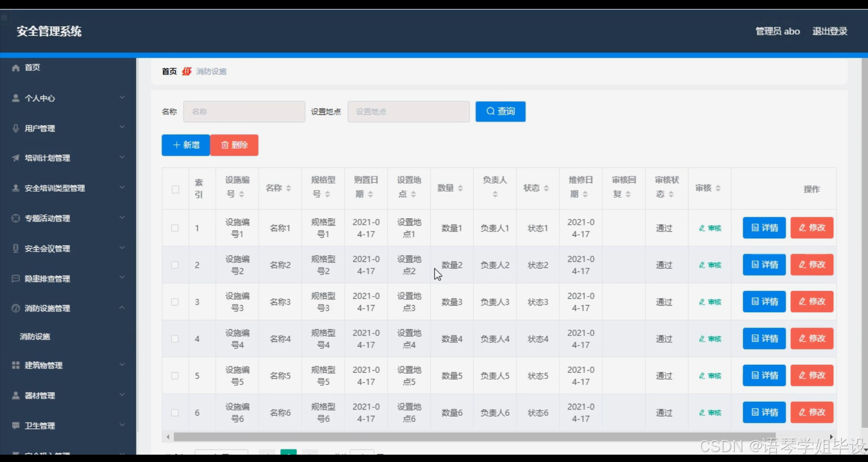Viewport: 868px width, 462px height.
Task: Sort by 审核 column arrows
Action: 718,188
